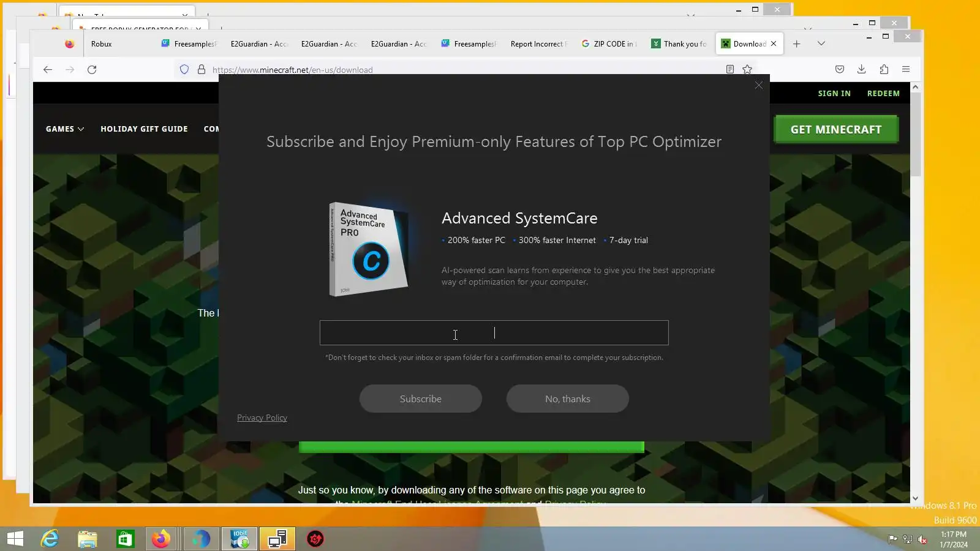Open the red Driver Booster taskbar icon
The image size is (980, 551).
315,539
